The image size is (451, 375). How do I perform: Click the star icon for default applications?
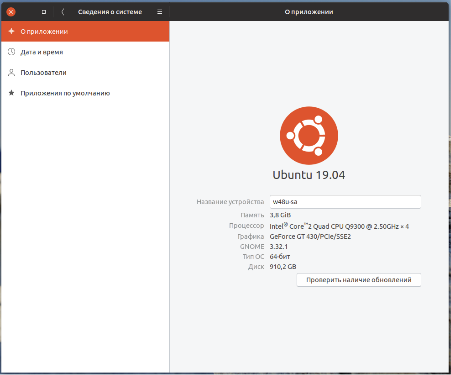pyautogui.click(x=11, y=93)
